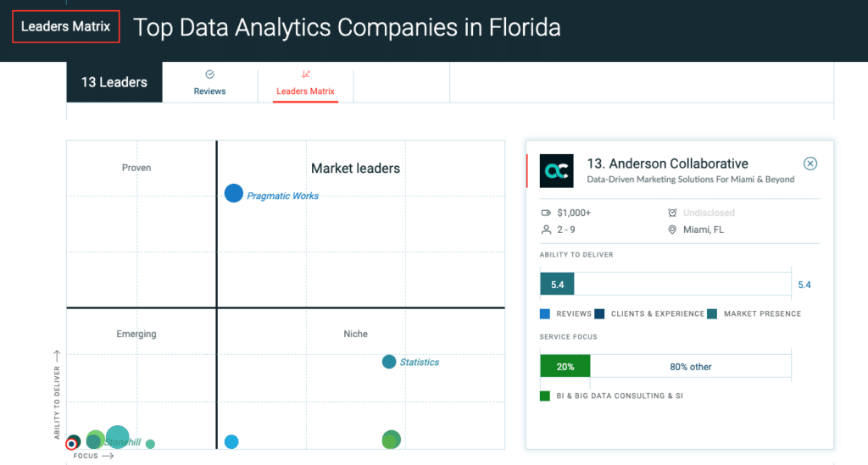Click the Anderson Collaborative logo thumbnail
The image size is (868, 465).
click(x=556, y=171)
